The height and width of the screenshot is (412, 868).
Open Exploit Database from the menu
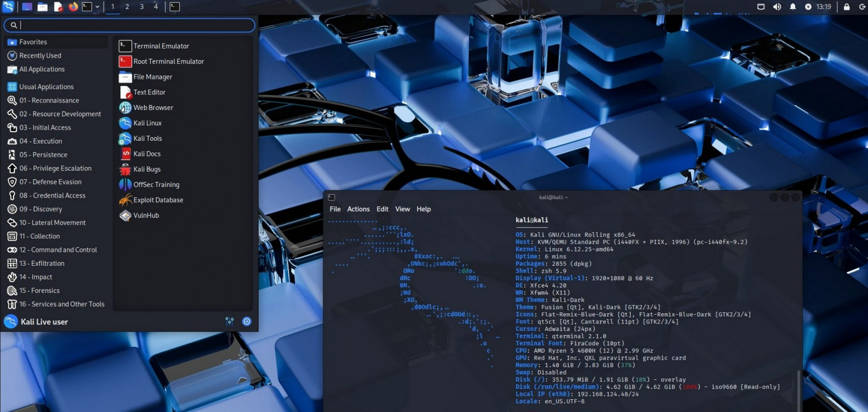pos(158,200)
